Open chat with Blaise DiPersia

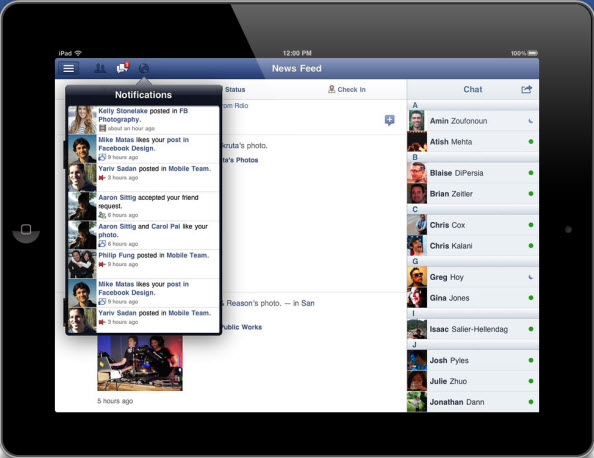[x=473, y=173]
